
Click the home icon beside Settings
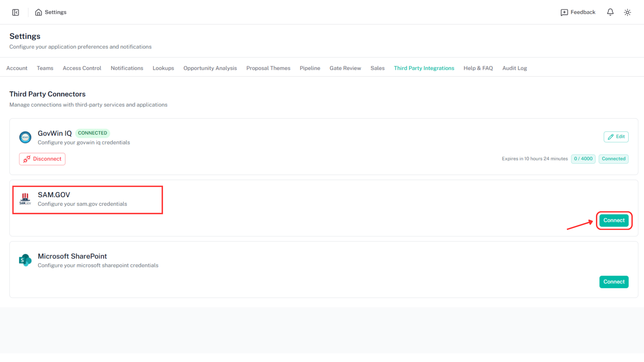[38, 12]
